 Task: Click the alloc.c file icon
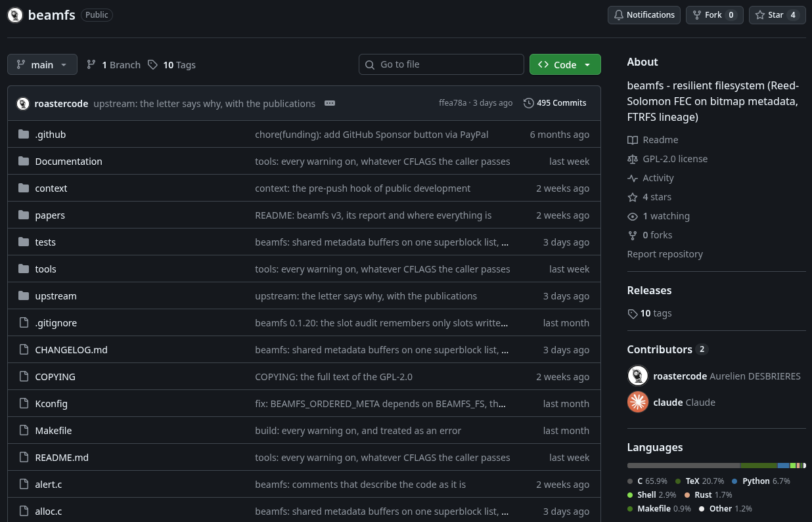24,511
